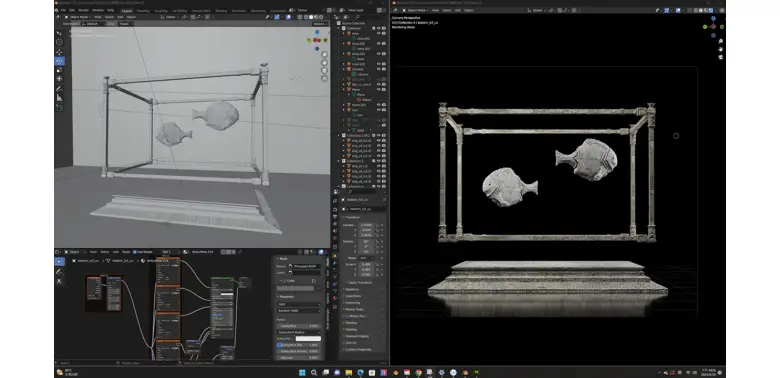Image resolution: width=780 pixels, height=378 pixels.
Task: Open rotation Mode XYZ dropdown in Object properties
Action: click(x=367, y=258)
